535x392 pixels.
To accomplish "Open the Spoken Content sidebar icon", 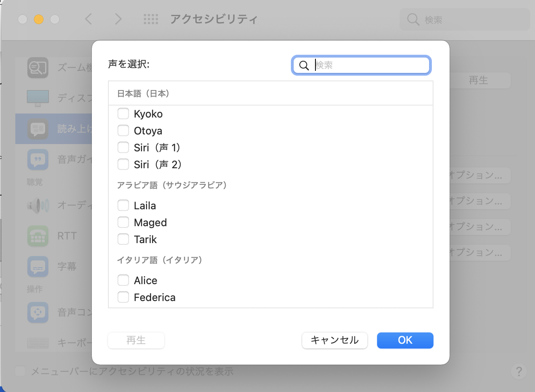I will click(38, 129).
